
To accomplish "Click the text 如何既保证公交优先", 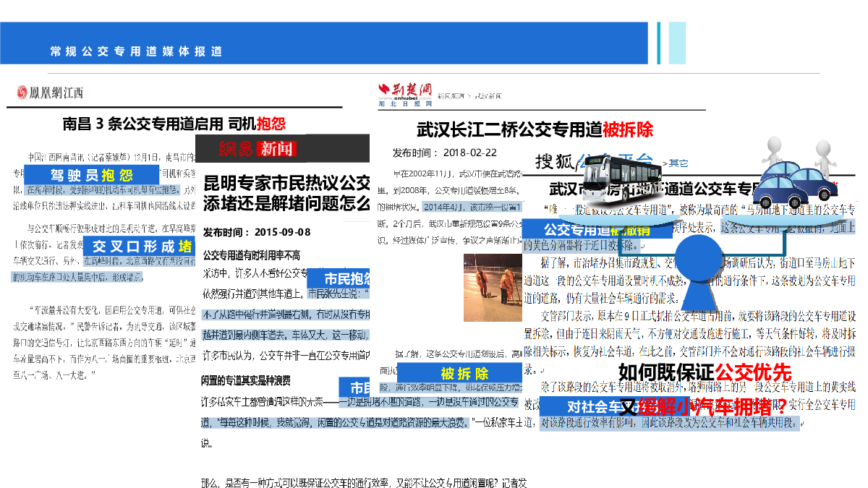I will tap(705, 373).
